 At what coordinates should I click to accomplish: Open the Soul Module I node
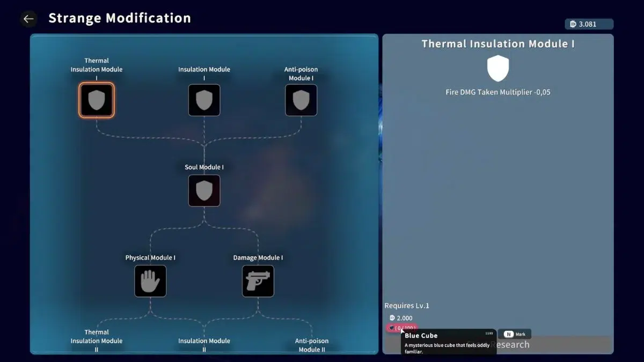pos(204,190)
